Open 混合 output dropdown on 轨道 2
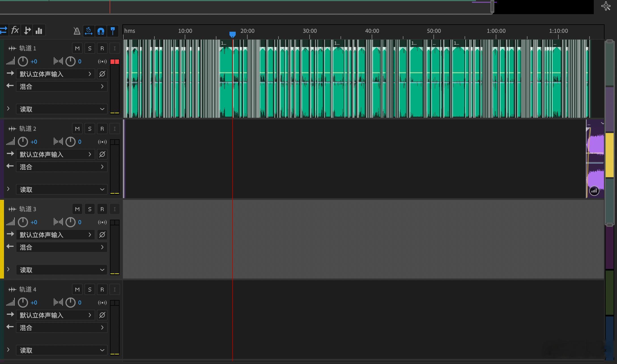The width and height of the screenshot is (617, 364). pos(62,167)
